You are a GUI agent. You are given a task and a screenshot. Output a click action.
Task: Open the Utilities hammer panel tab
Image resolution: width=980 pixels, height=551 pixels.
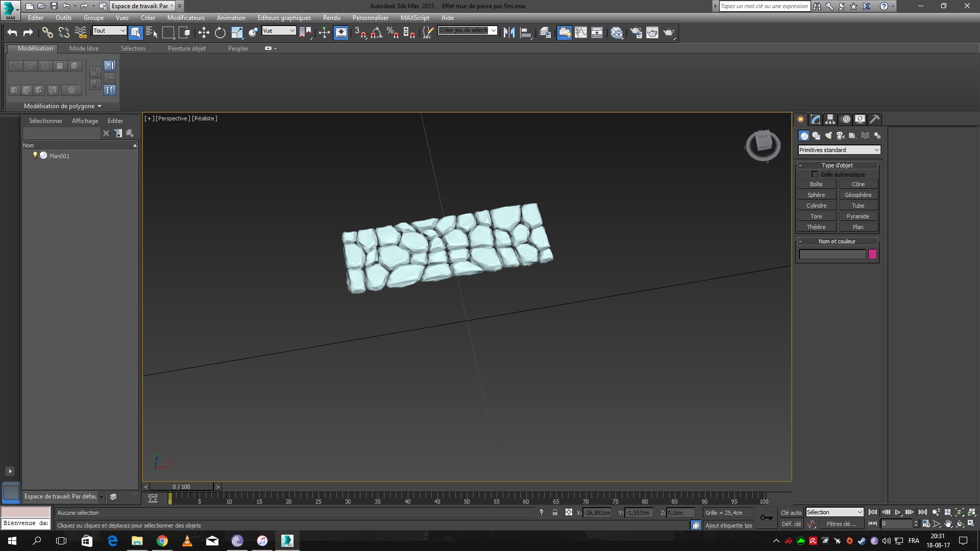pyautogui.click(x=874, y=119)
